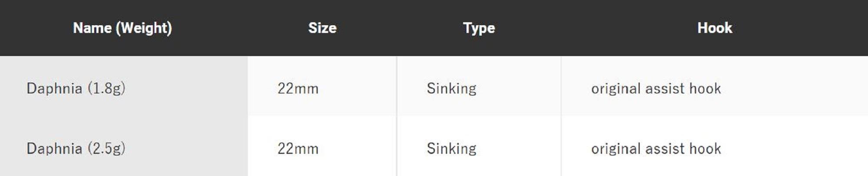
Task: Click 22mm size in Daphnia (2.5g) row
Action: click(298, 148)
